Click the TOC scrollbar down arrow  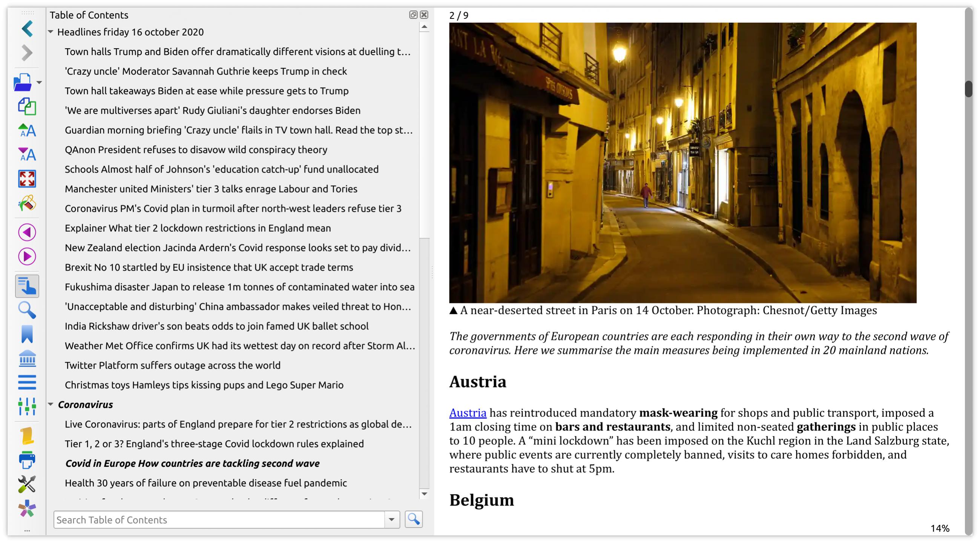point(425,494)
